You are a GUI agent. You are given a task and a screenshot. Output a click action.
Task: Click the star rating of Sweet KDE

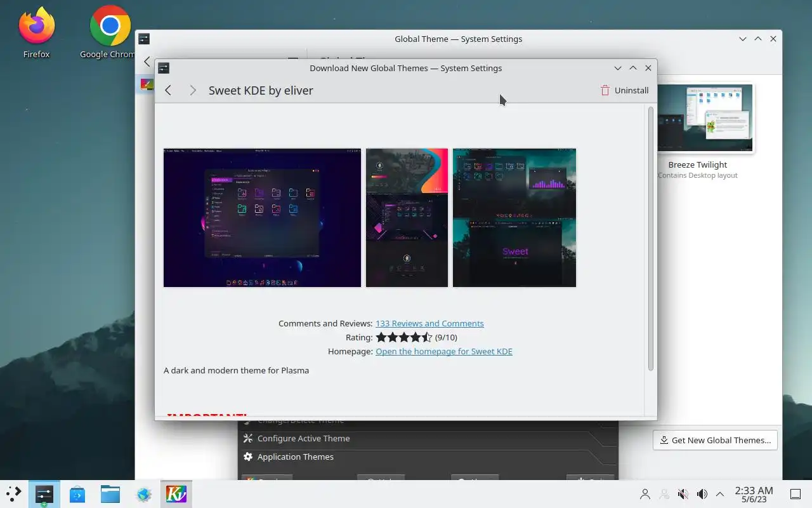[x=404, y=337]
